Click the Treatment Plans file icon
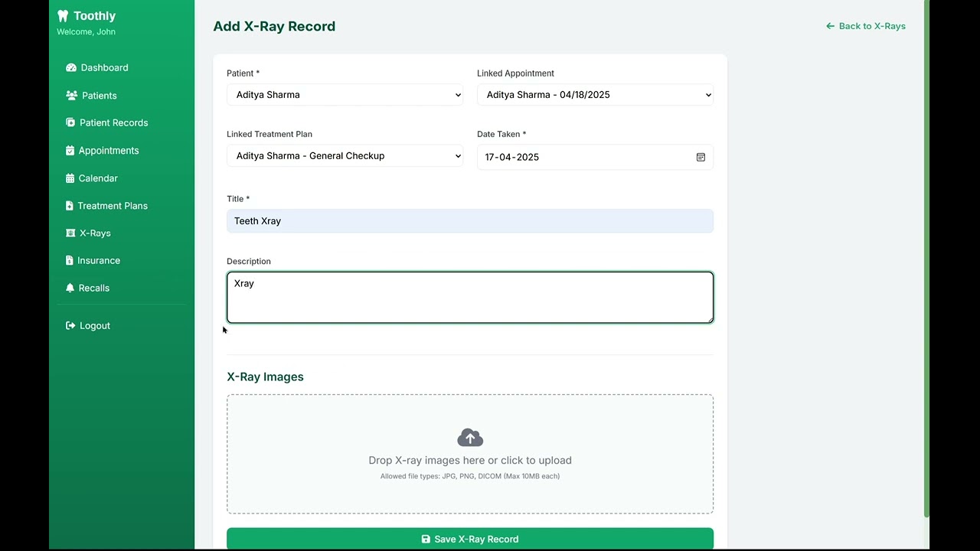The image size is (980, 551). [x=70, y=206]
